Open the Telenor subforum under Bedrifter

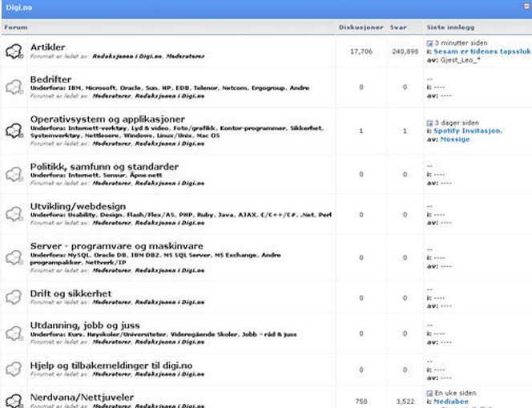(206, 88)
